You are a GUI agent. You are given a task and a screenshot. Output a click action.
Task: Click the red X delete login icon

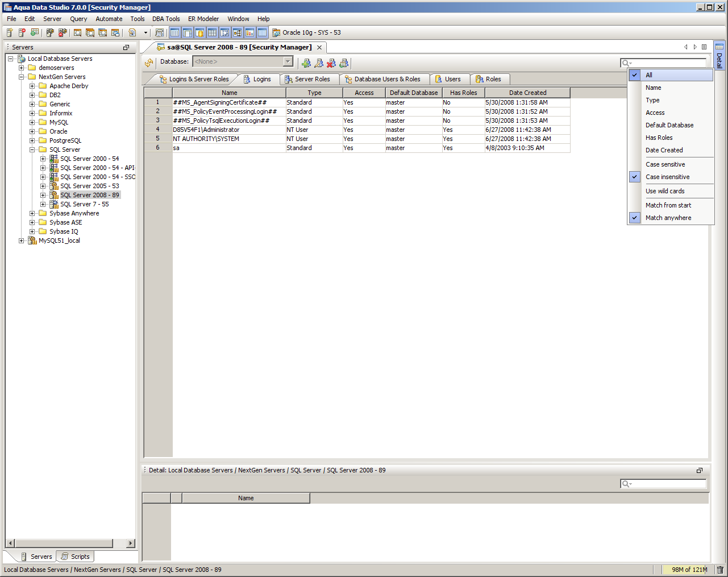click(x=331, y=63)
